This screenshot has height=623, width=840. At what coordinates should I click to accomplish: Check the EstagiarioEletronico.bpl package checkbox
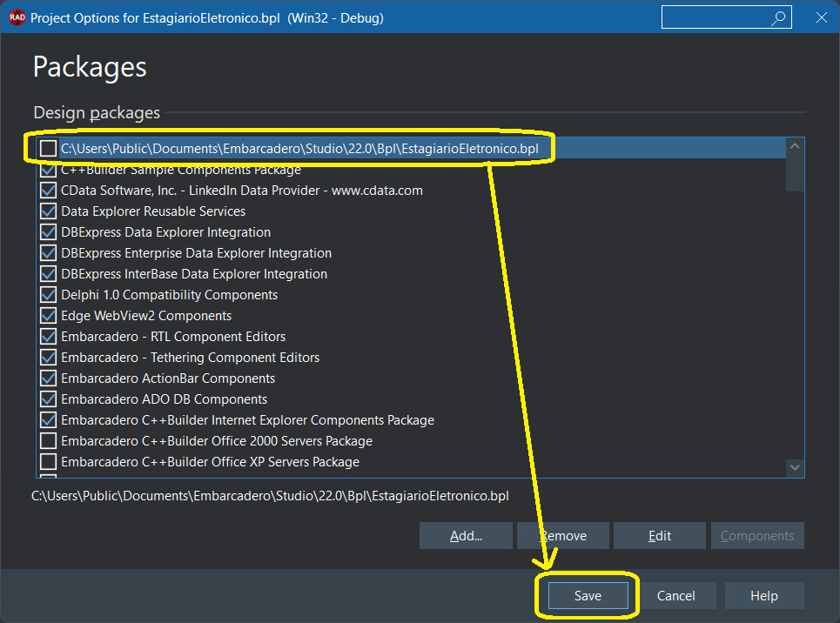49,149
